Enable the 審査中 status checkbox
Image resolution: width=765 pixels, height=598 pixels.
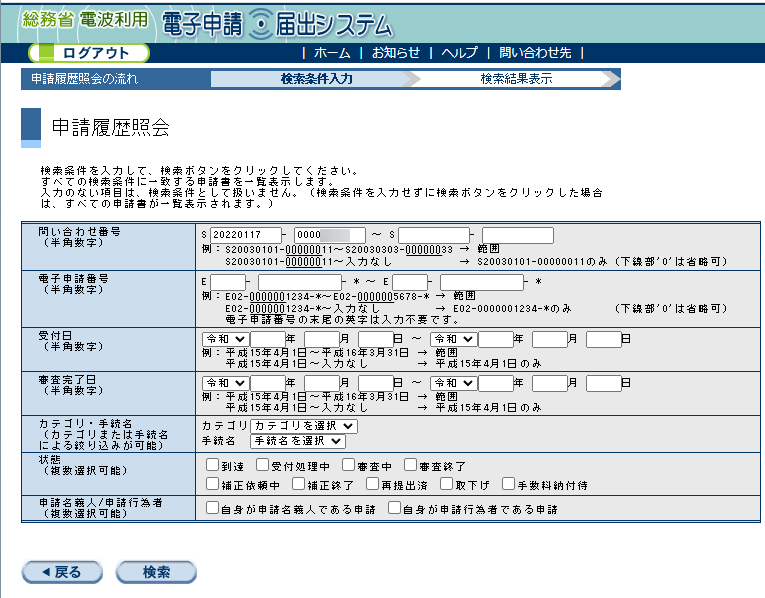(348, 465)
